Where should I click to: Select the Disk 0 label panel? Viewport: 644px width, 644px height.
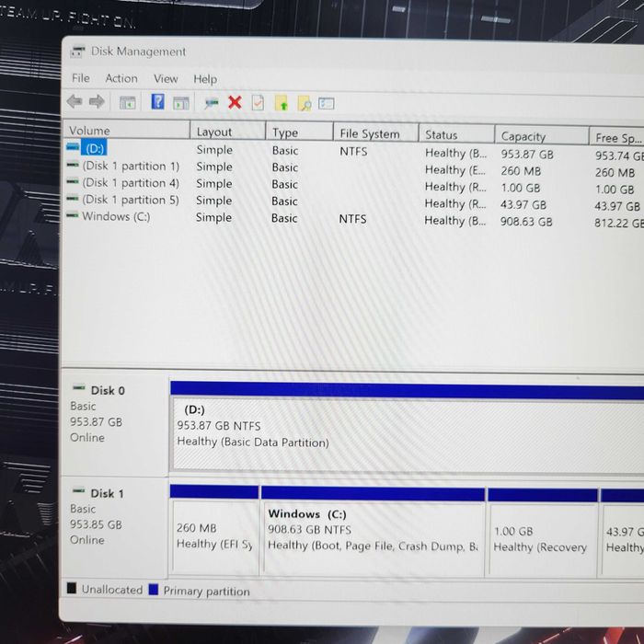115,424
